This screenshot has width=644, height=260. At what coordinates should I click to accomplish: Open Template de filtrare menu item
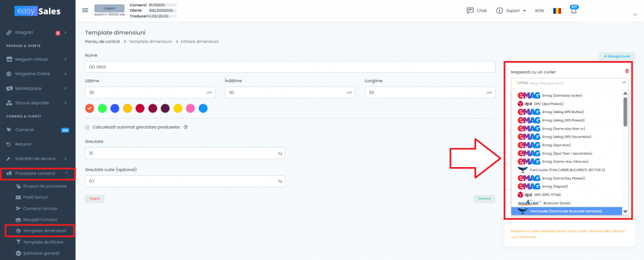(x=43, y=242)
